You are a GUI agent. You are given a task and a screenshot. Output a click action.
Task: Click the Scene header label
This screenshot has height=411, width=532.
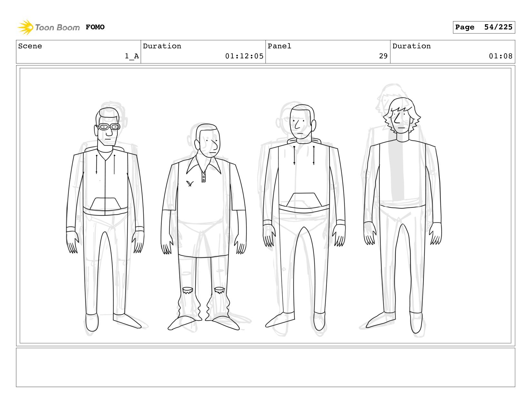[x=30, y=46]
